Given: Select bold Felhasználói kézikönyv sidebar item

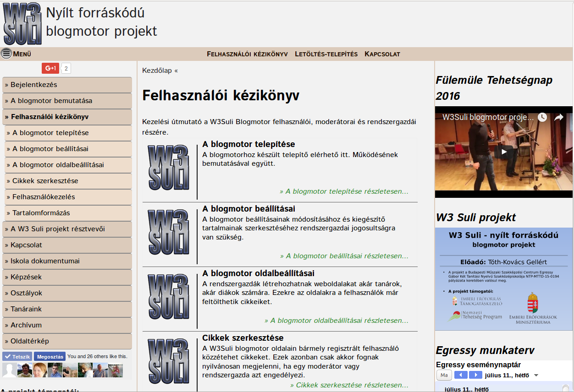Looking at the screenshot, I should 67,117.
